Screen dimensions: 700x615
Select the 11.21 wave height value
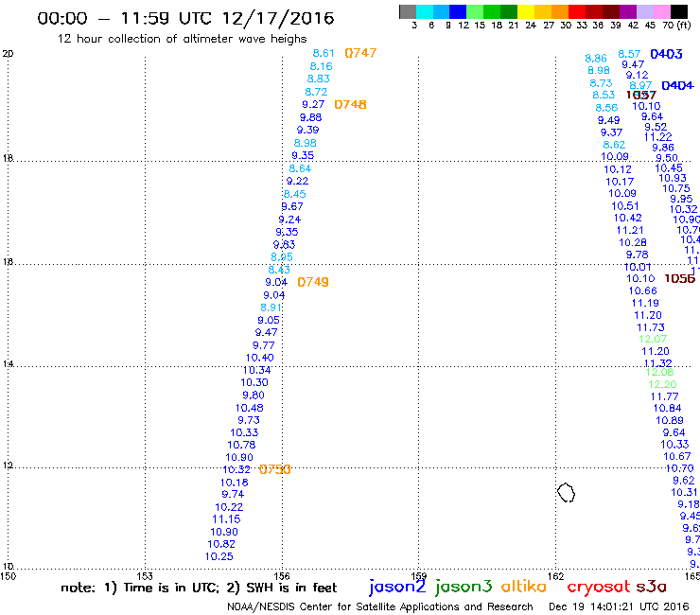tap(630, 231)
